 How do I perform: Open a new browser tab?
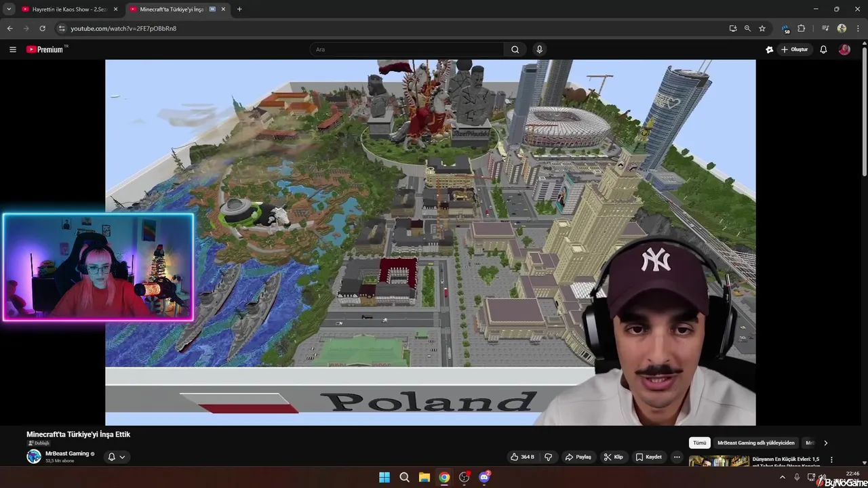point(239,9)
